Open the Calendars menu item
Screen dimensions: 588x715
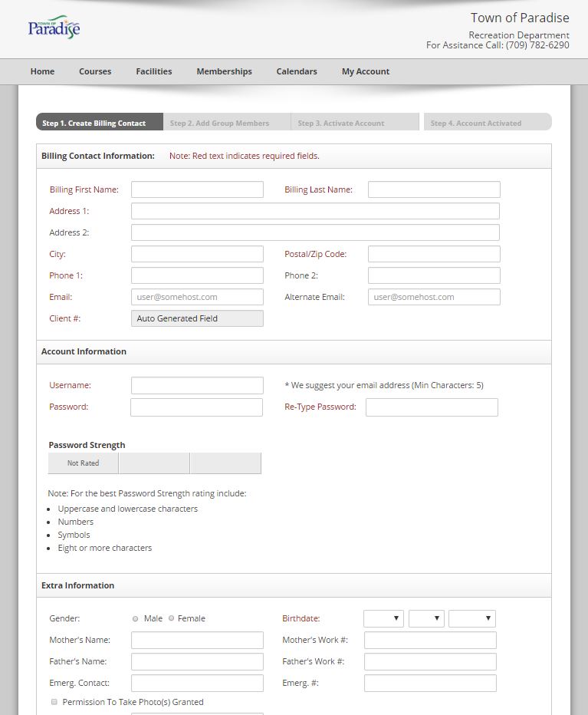pyautogui.click(x=297, y=71)
